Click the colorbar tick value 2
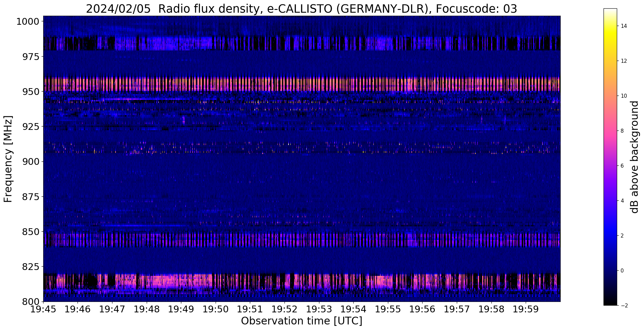Image resolution: width=644 pixels, height=330 pixels. [622, 236]
